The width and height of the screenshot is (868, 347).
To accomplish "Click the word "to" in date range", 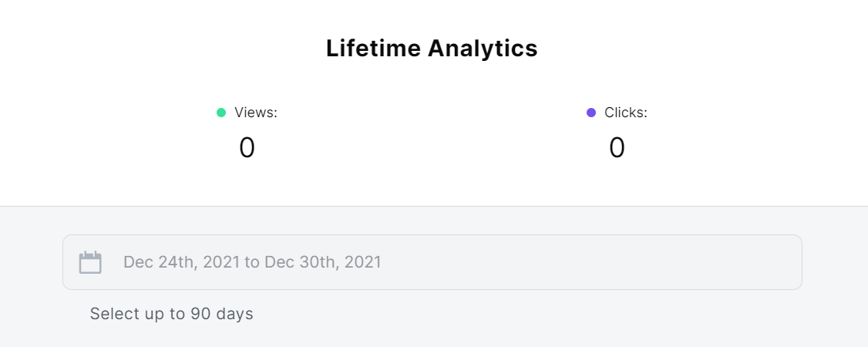I will point(252,262).
